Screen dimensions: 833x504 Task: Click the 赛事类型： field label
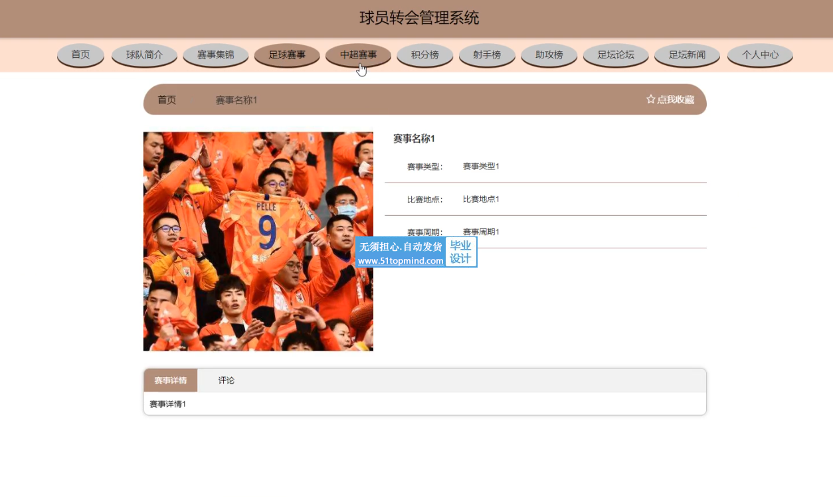pos(425,167)
